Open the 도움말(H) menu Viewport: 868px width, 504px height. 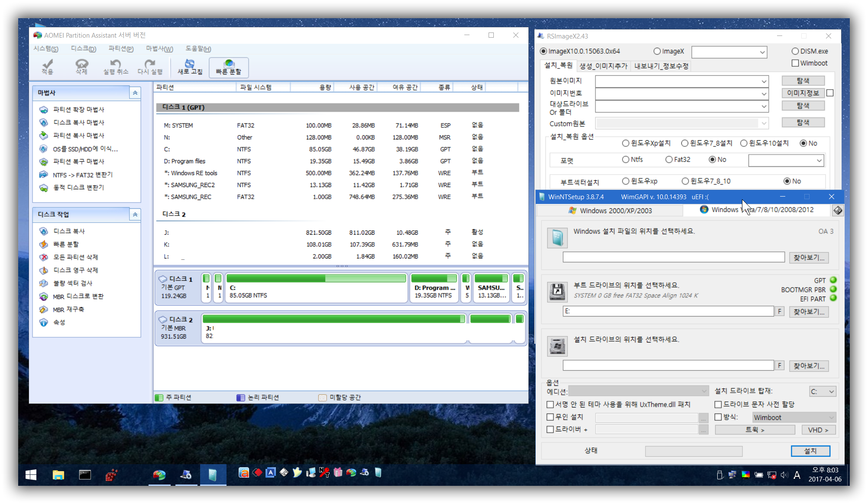(x=198, y=49)
